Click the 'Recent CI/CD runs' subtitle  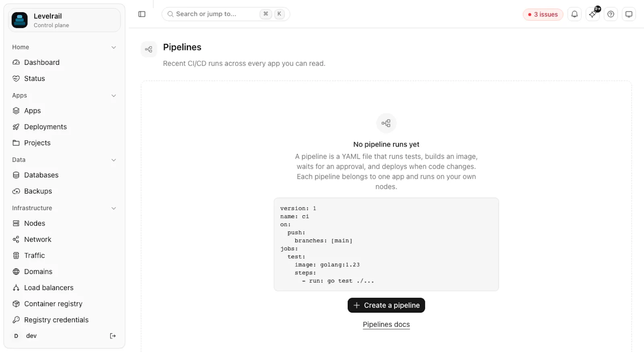point(244,64)
